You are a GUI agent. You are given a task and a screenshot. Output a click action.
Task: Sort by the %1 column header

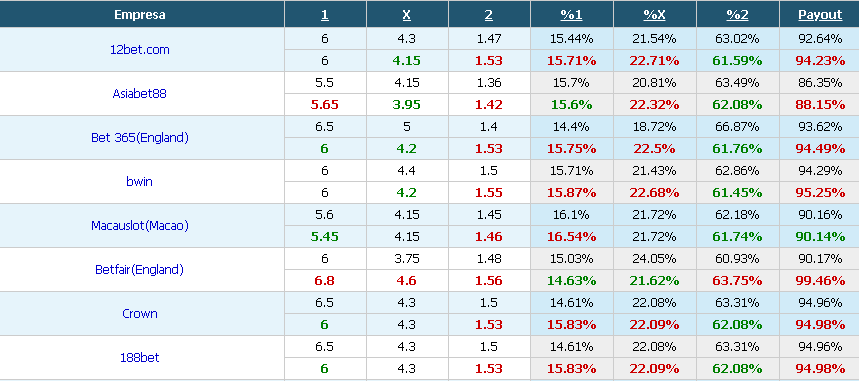point(571,15)
